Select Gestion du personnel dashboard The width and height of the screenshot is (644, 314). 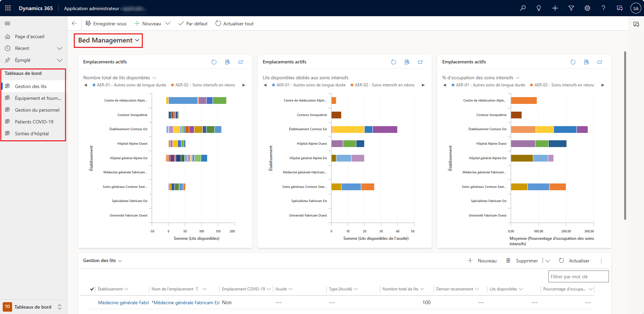click(x=33, y=110)
